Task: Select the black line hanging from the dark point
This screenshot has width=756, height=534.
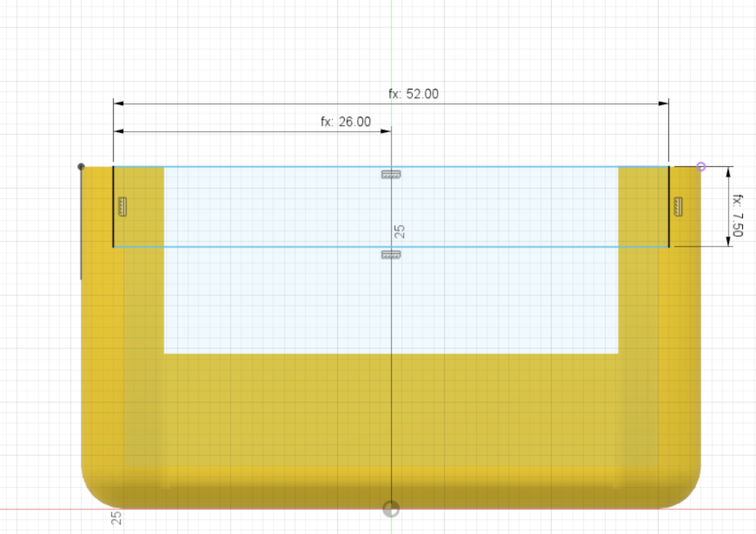Action: [x=81, y=224]
